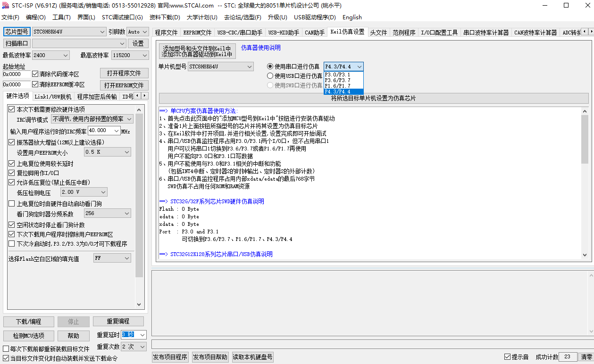Click 清零 counter reset button
The height and width of the screenshot is (364, 594).
coord(586,357)
